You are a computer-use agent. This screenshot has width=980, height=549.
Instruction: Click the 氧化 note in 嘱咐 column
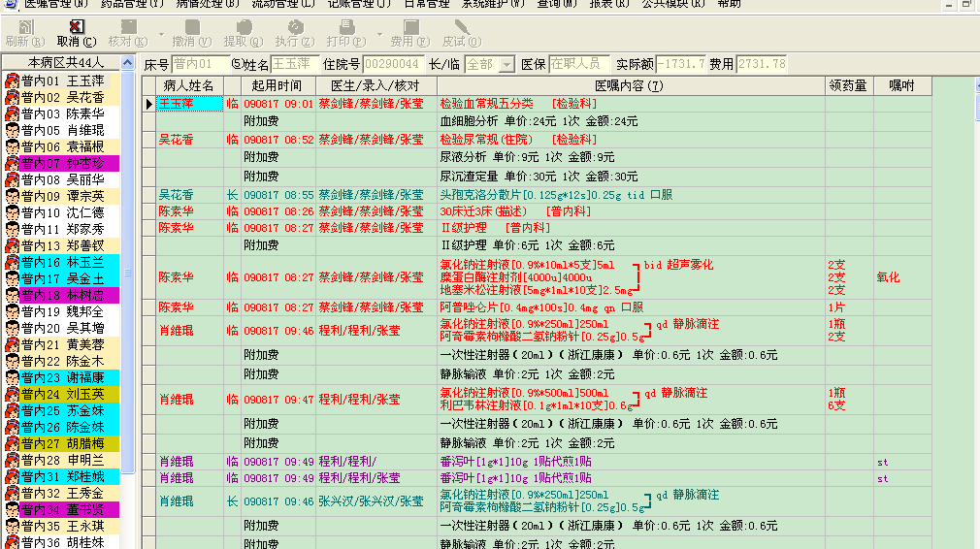pyautogui.click(x=888, y=277)
